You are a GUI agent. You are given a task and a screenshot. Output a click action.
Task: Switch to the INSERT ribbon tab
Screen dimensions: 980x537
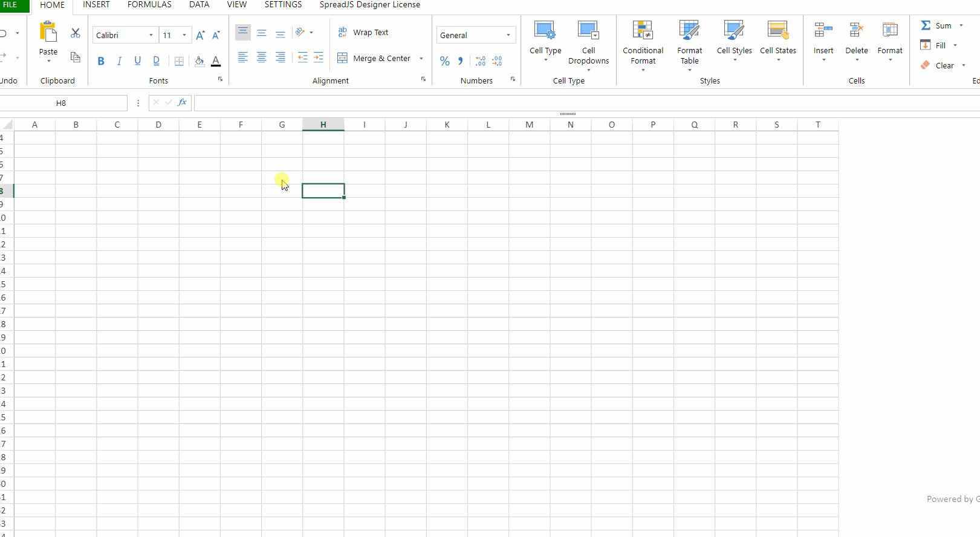click(96, 5)
